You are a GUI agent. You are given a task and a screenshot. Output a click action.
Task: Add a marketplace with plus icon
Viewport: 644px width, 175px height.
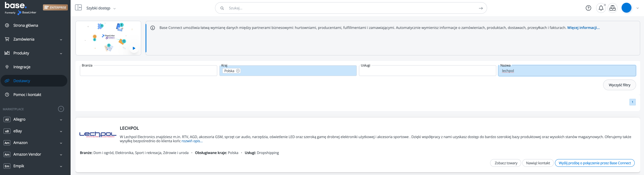pos(61,109)
